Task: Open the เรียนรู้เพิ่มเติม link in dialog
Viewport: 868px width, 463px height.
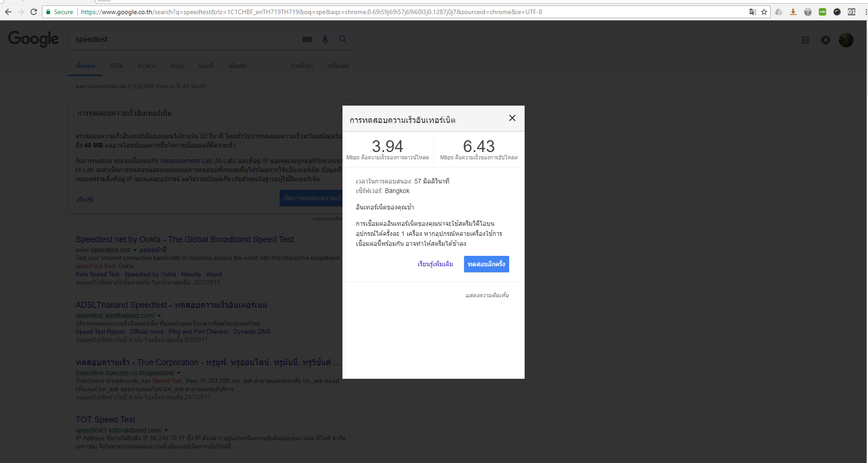Action: tap(435, 264)
